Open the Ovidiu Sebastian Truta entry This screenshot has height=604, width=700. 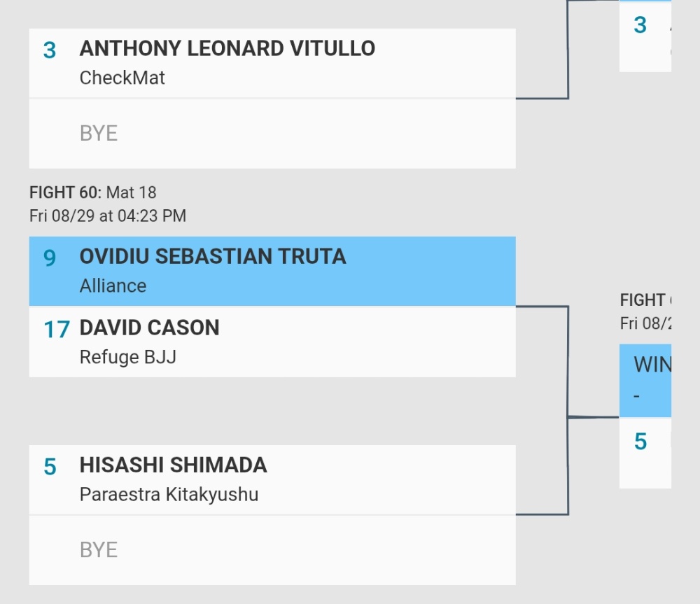pyautogui.click(x=272, y=272)
